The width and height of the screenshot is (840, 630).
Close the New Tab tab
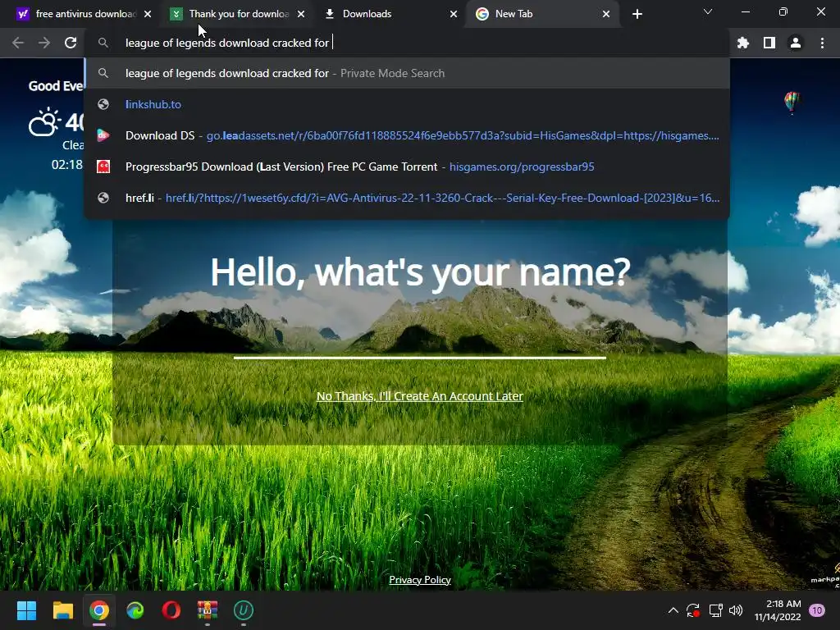[606, 14]
